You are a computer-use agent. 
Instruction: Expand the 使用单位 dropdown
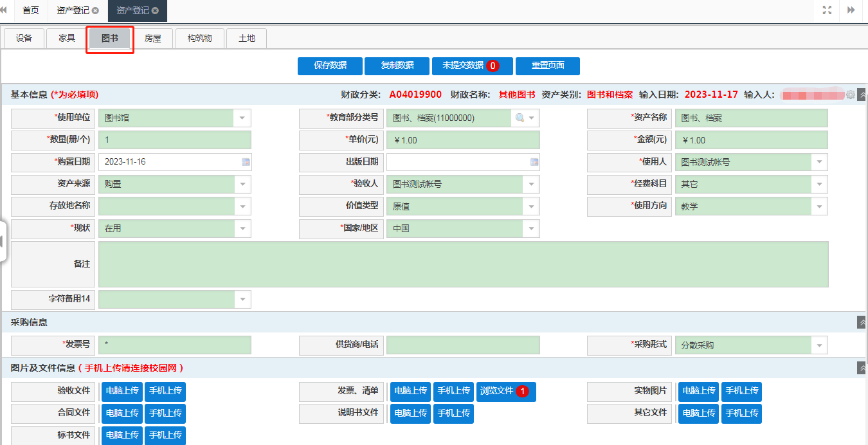(x=242, y=118)
